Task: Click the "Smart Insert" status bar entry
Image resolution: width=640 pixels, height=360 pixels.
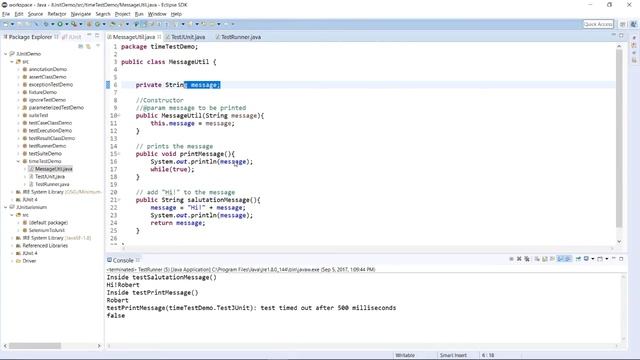Action: coord(453,355)
